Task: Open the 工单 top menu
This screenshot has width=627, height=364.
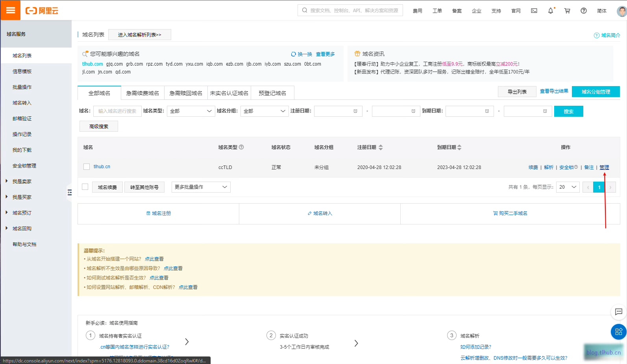Action: [x=437, y=11]
